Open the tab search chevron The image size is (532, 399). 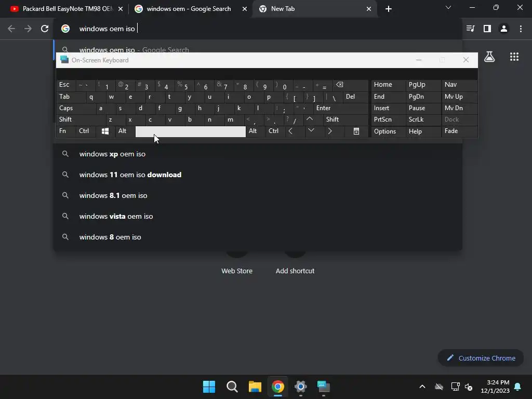(x=448, y=7)
